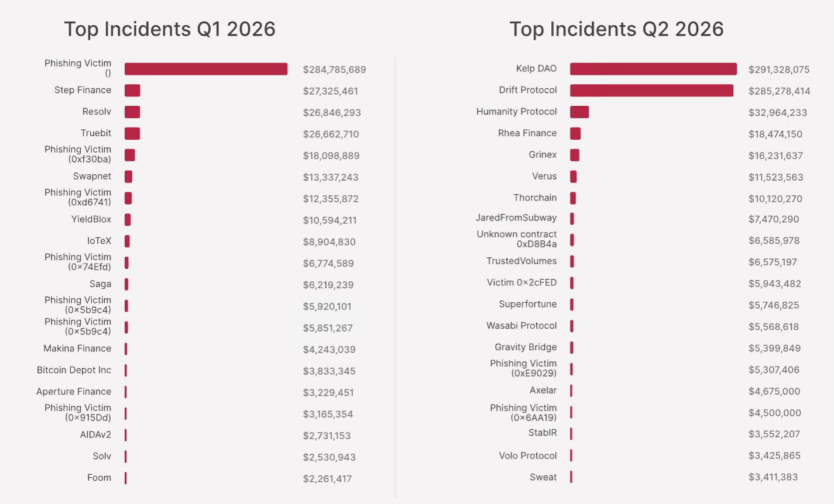The width and height of the screenshot is (834, 504).
Task: Select the "Makina Finance" label
Action: tap(77, 348)
